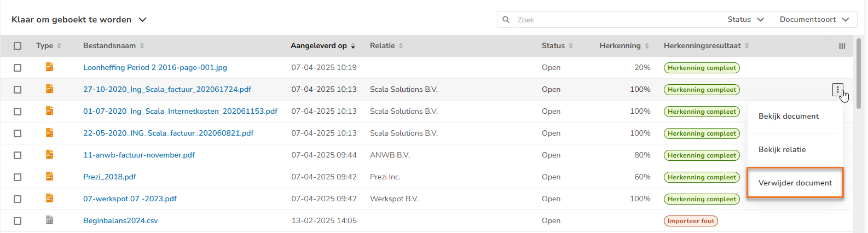Open the column settings icon
The image size is (868, 233).
click(x=842, y=46)
